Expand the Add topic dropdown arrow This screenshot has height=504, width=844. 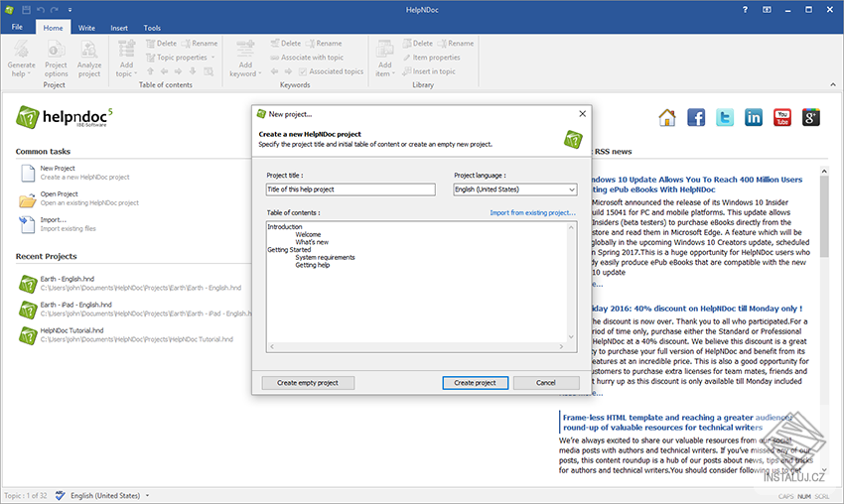[x=135, y=73]
